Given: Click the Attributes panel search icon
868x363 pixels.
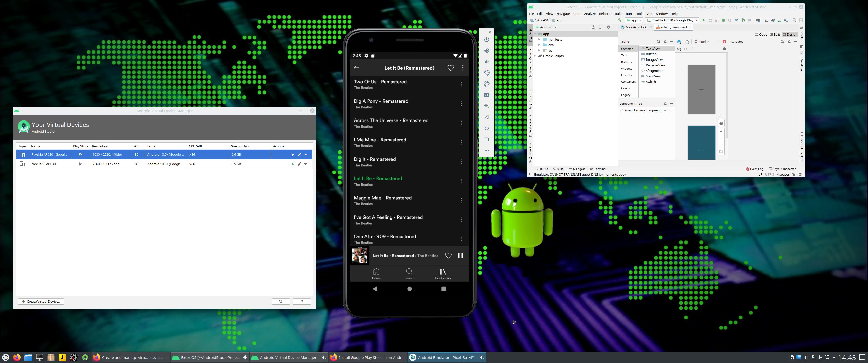Looking at the screenshot, I should click(782, 42).
